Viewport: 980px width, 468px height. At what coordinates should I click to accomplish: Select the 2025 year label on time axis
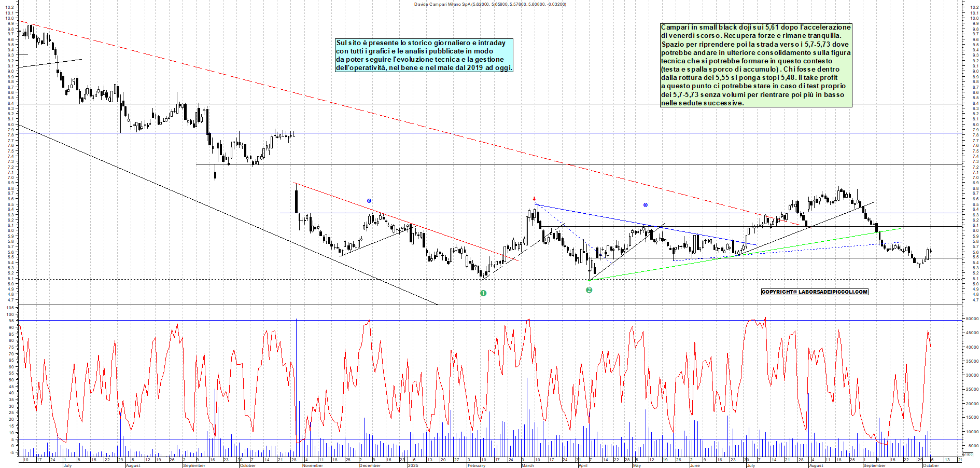click(x=413, y=465)
